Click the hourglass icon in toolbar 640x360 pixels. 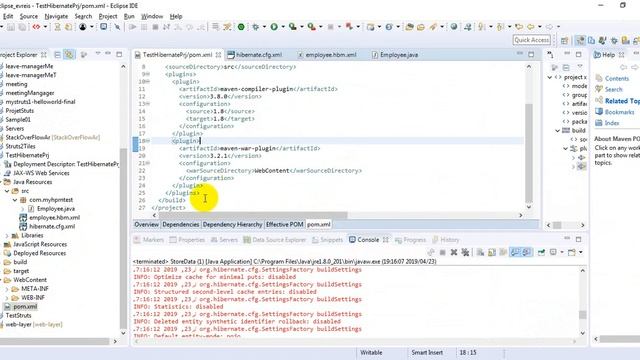58,27
